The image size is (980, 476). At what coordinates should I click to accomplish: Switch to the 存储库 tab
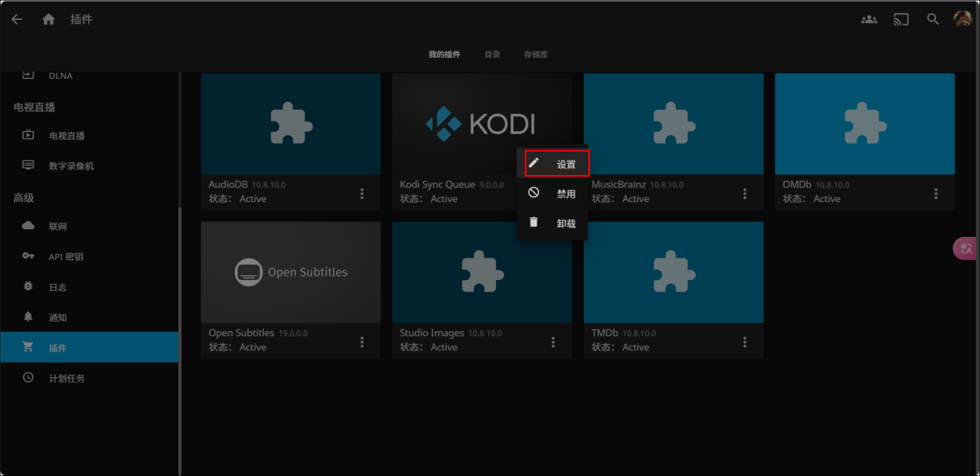[535, 55]
